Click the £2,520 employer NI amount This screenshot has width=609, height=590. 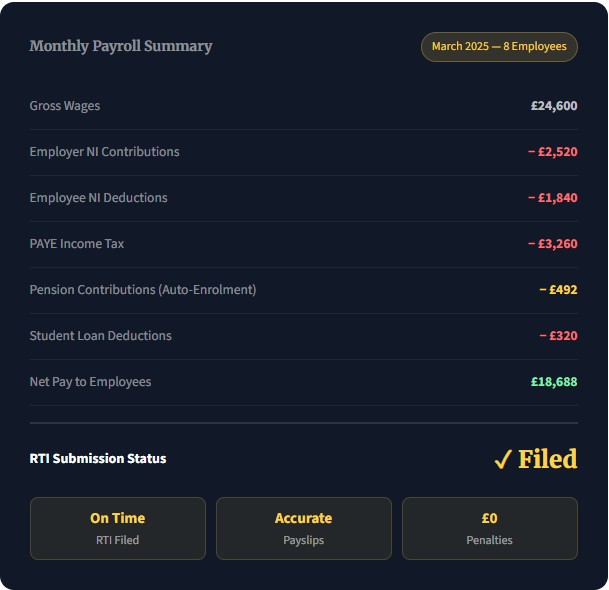click(552, 152)
